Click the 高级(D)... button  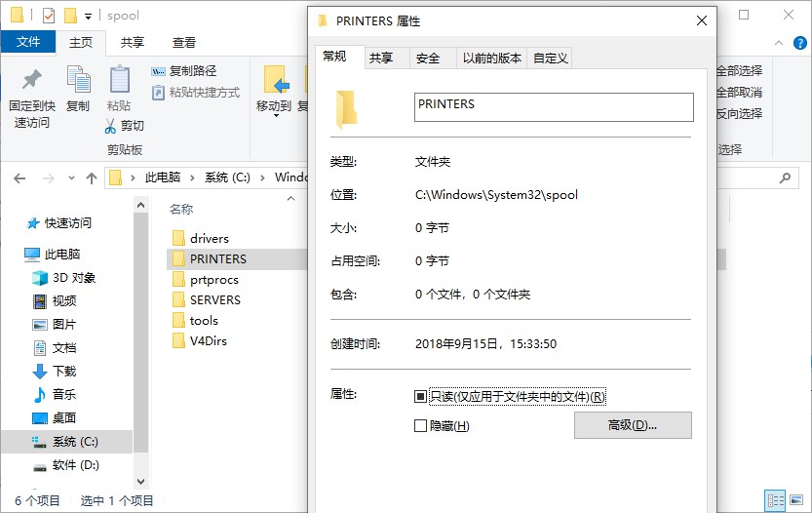[x=633, y=425]
